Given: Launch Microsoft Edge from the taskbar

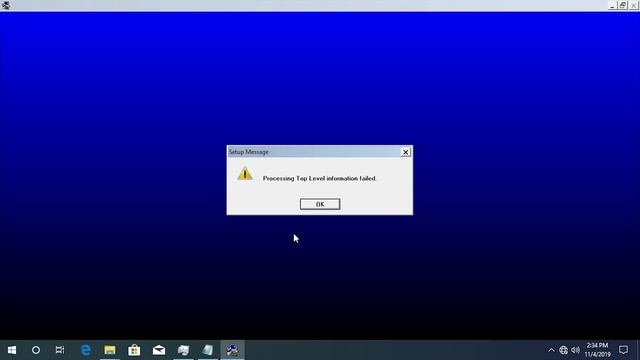Looking at the screenshot, I should click(x=86, y=350).
